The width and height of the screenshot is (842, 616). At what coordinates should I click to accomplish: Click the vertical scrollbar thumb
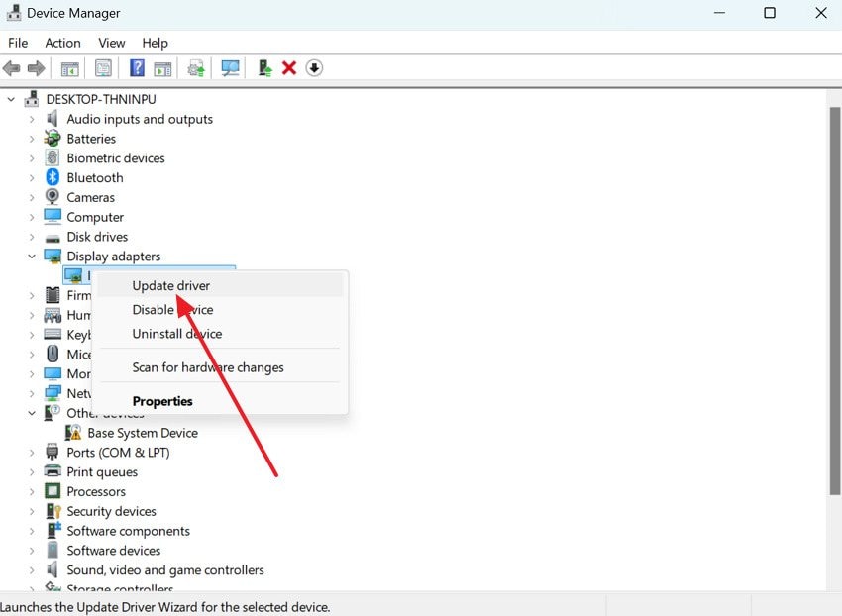834,301
